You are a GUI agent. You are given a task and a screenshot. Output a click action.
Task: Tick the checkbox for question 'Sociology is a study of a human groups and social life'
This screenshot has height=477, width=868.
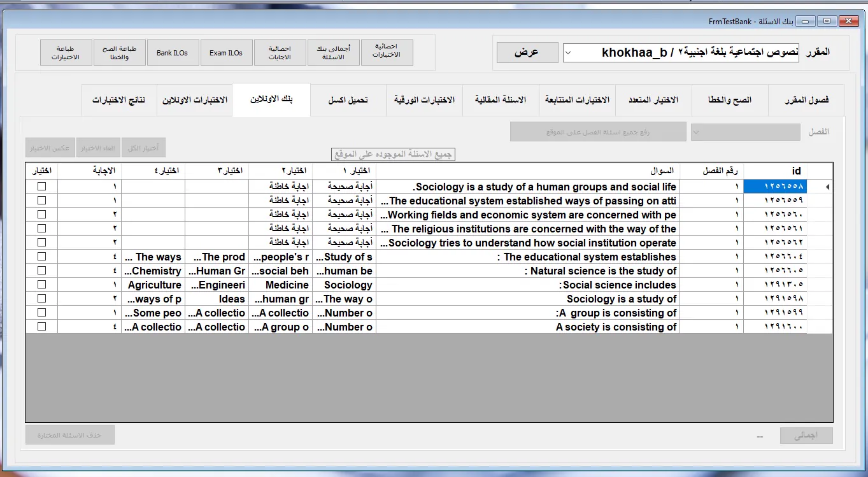click(41, 187)
